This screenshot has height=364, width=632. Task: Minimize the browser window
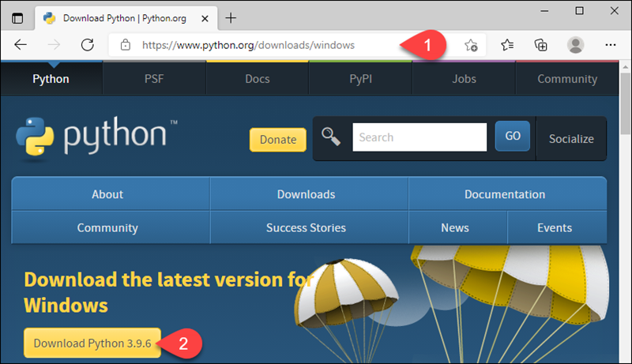pos(544,11)
